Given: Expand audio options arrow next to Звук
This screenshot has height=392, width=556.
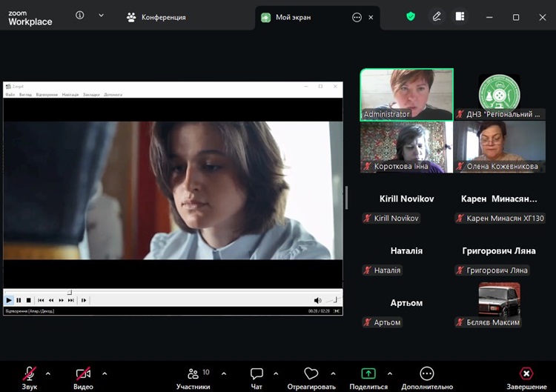Looking at the screenshot, I should 48,373.
